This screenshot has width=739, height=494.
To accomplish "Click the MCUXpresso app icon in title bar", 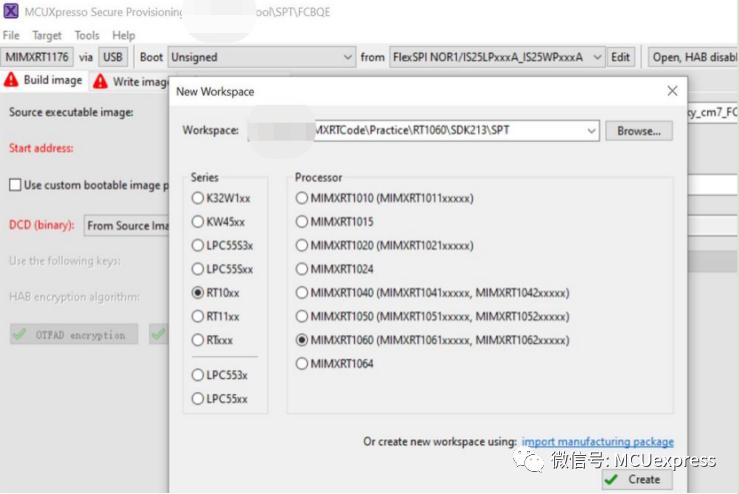I will click(11, 11).
